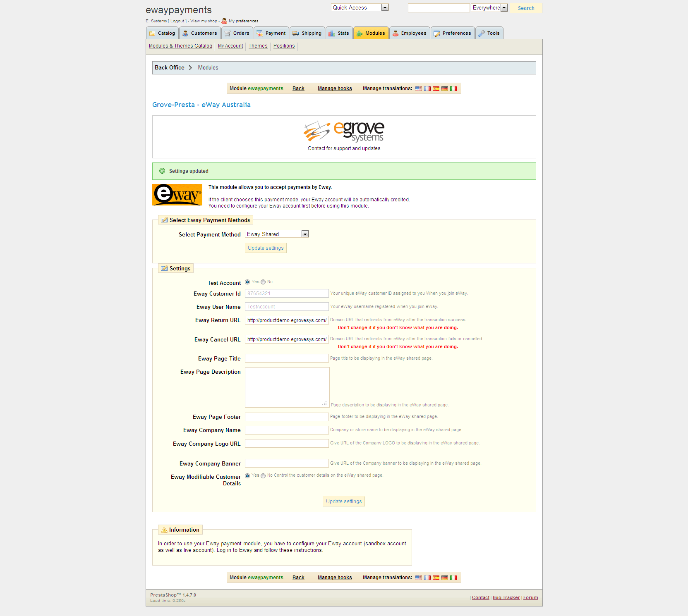This screenshot has height=616, width=688.
Task: Set Test Account to Yes
Action: click(247, 282)
